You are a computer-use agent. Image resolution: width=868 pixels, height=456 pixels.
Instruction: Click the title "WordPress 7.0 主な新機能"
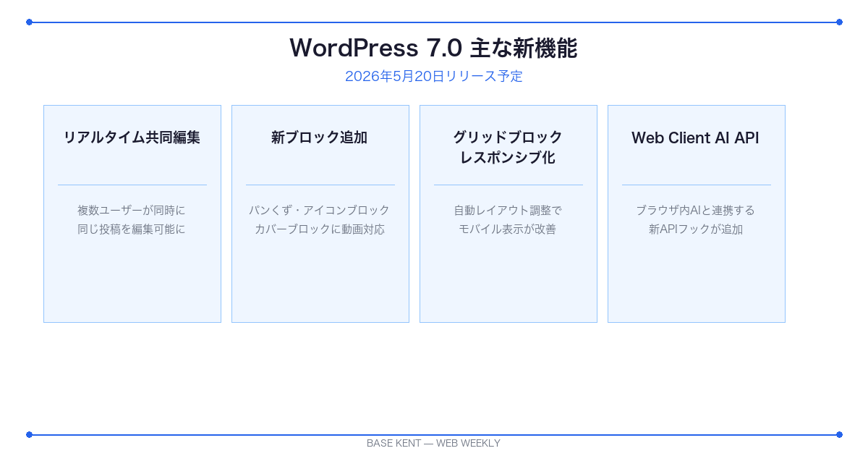click(x=433, y=48)
